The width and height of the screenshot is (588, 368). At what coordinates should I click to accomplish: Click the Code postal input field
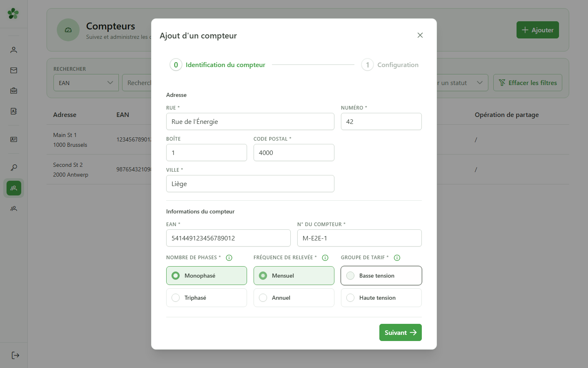[294, 153]
